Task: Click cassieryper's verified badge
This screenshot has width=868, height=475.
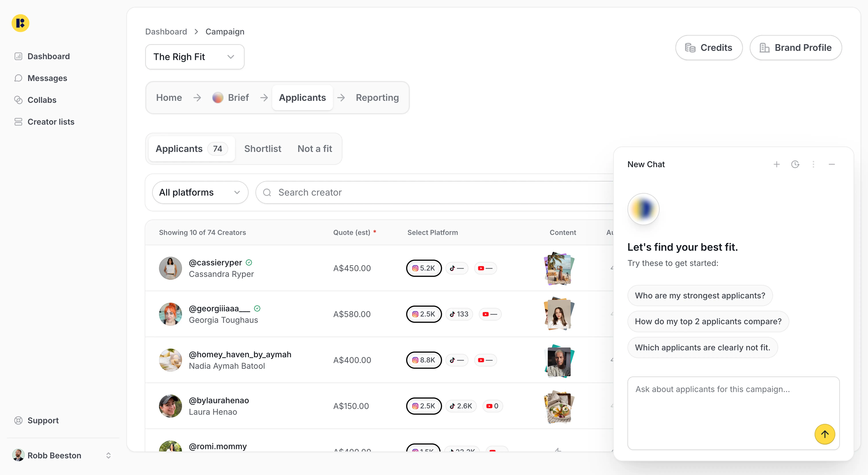Action: 249,263
